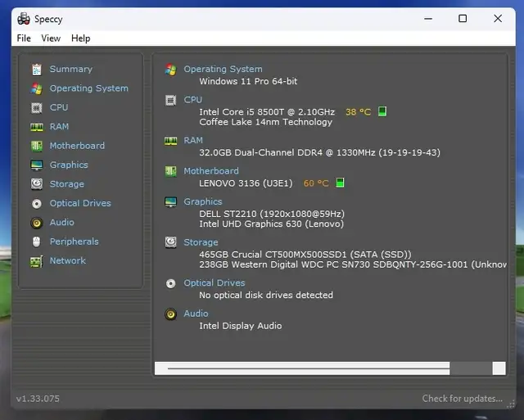The image size is (524, 420).
Task: Click the Windows flag icon in summary panel
Action: 170,70
